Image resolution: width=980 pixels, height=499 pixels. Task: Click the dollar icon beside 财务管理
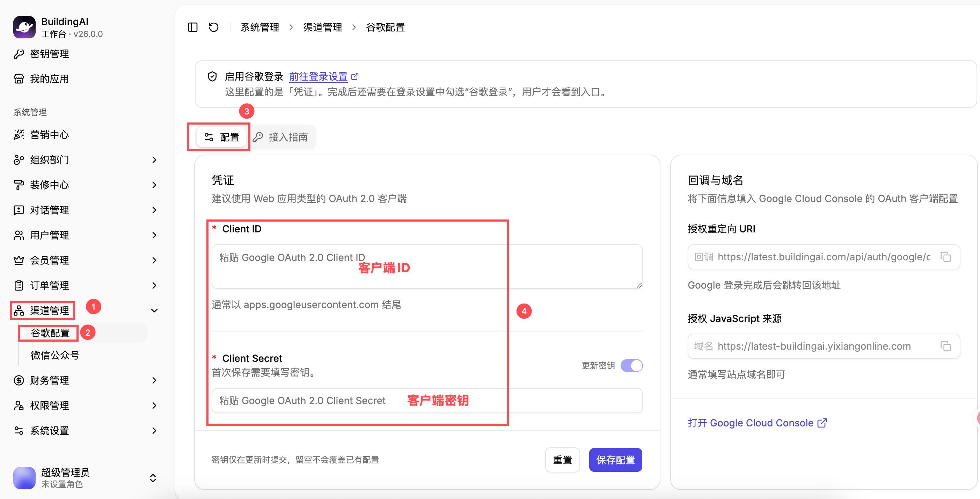[x=19, y=380]
